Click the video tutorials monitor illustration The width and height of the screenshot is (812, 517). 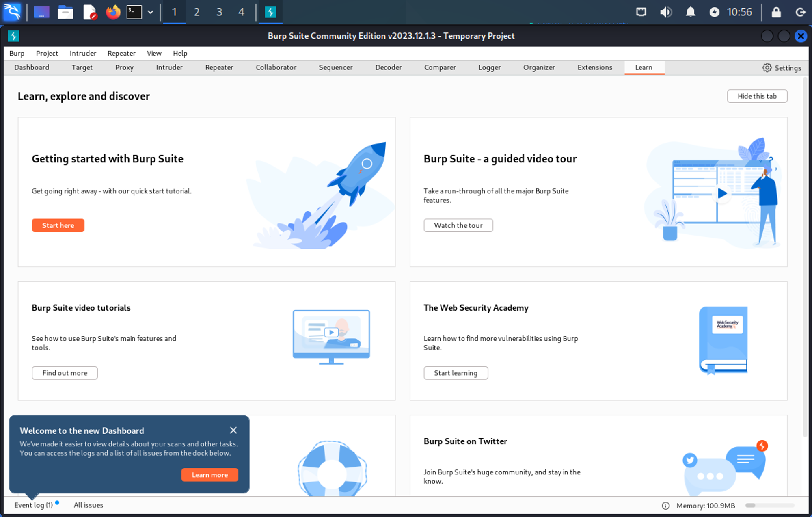[x=331, y=337]
